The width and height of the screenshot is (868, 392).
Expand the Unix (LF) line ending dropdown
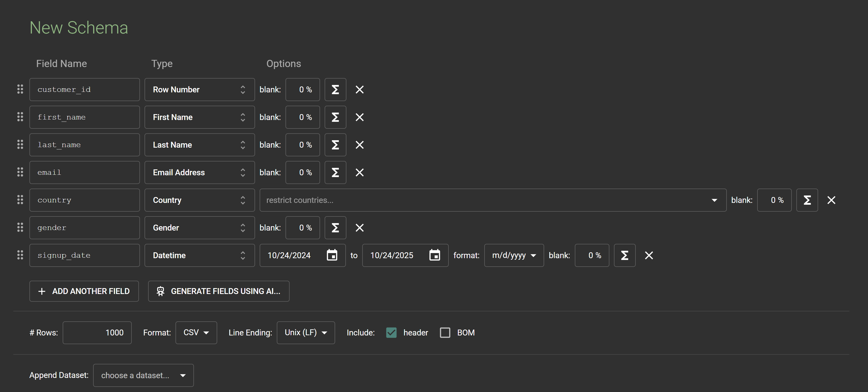[306, 333]
